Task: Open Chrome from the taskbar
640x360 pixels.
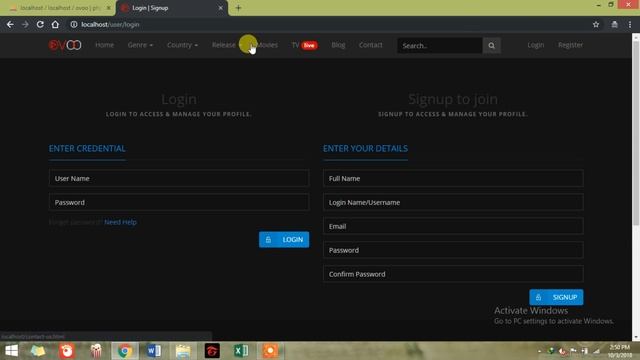Action: pos(125,351)
